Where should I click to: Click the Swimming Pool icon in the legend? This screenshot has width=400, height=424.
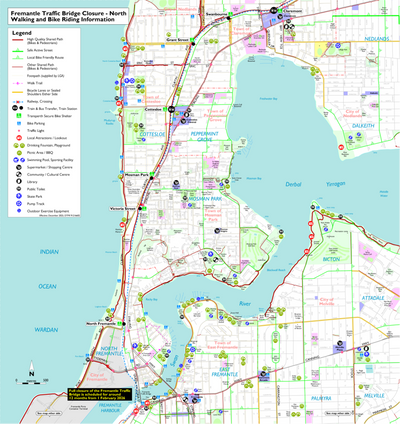pos(15,160)
